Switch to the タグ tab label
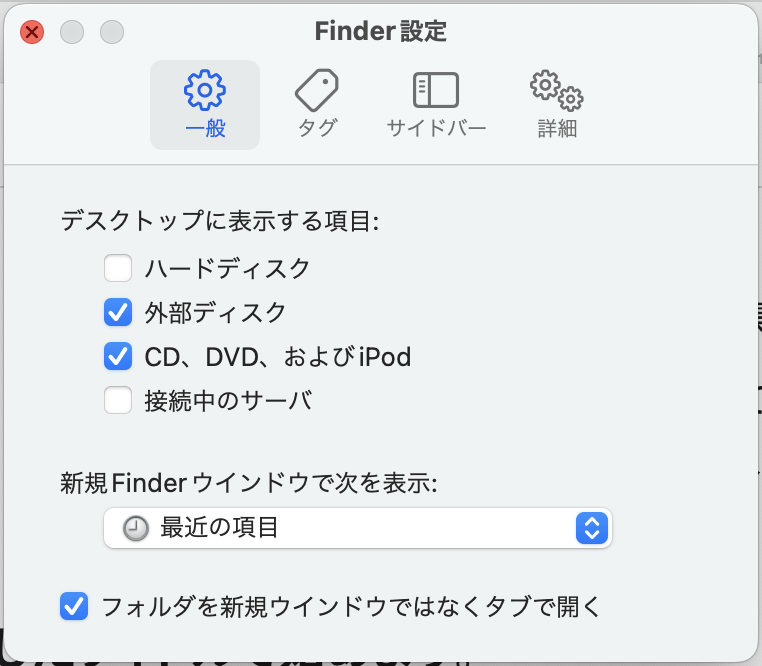Image resolution: width=762 pixels, height=666 pixels. tap(317, 129)
